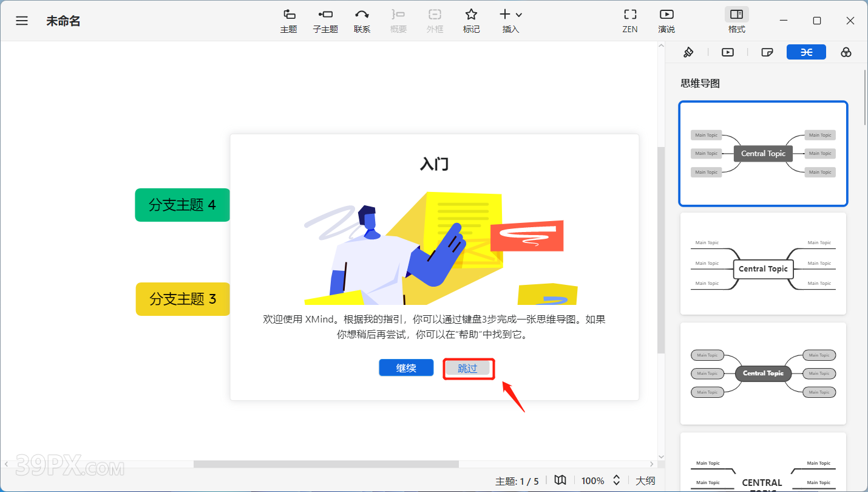The width and height of the screenshot is (868, 492).
Task: Select the 外框 boundary tool
Action: point(435,21)
